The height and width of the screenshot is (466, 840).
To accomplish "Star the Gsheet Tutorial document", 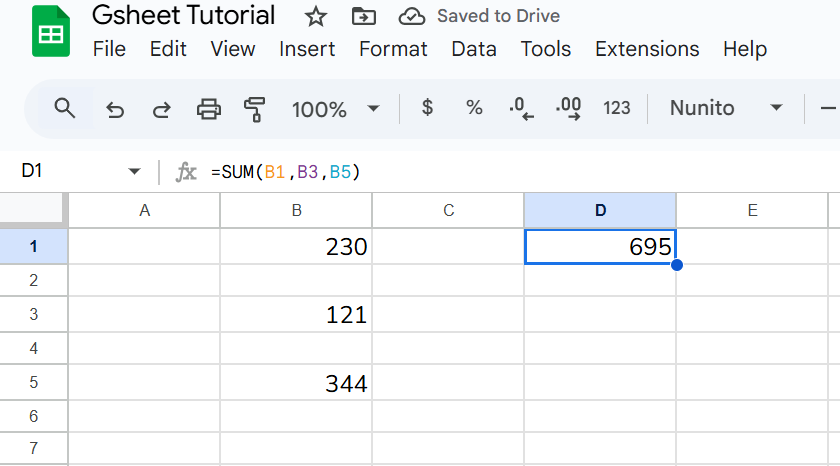I will 316,16.
